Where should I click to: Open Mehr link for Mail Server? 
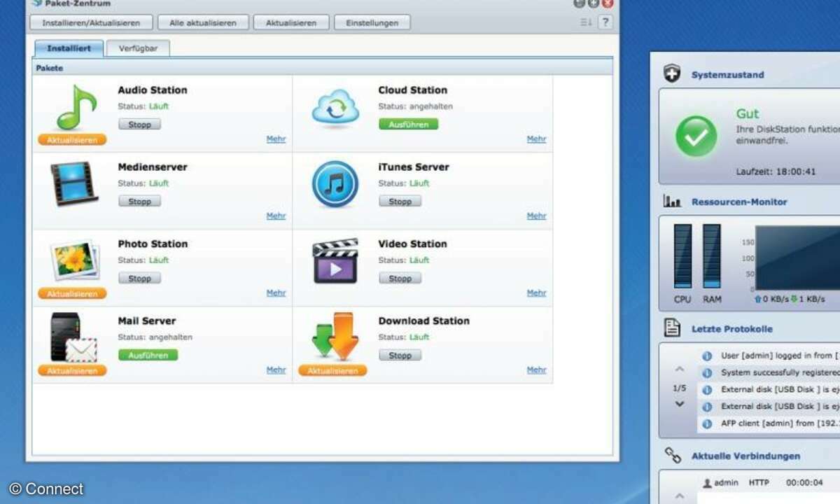pos(276,370)
